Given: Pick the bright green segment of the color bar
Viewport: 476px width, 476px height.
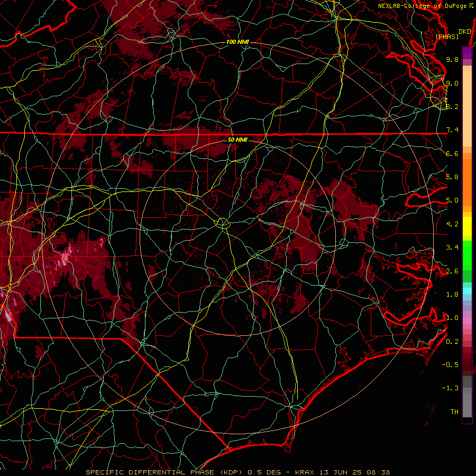Looking at the screenshot, I should tap(467, 255).
